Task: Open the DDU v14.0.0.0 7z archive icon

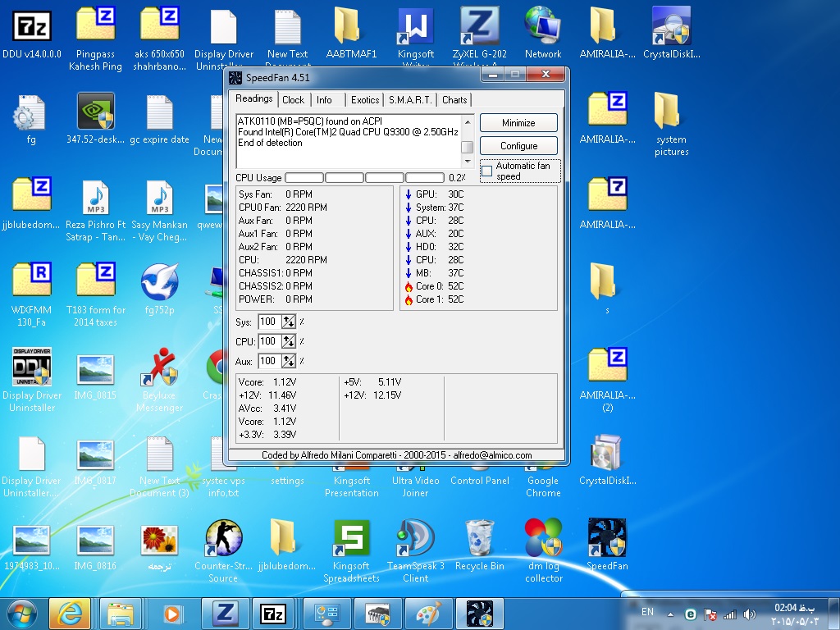Action: click(x=32, y=26)
